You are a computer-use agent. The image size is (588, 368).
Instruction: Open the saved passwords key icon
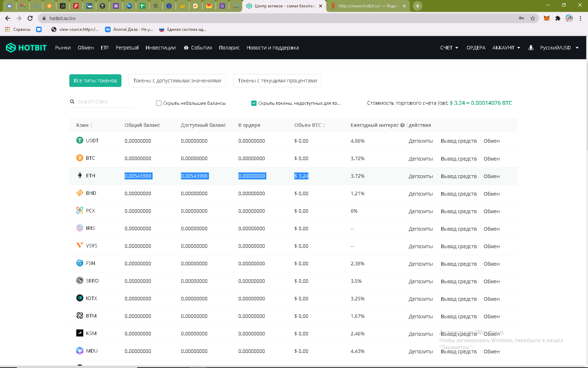point(521,18)
